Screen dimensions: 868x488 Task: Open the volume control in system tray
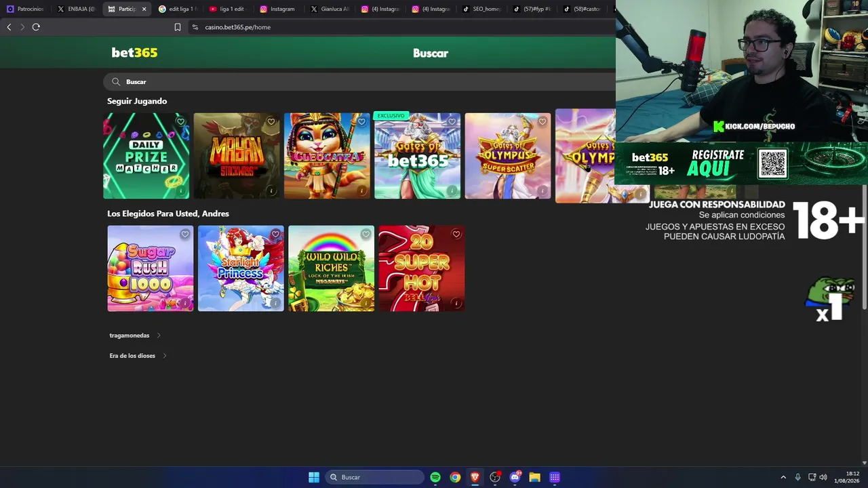pyautogui.click(x=823, y=477)
